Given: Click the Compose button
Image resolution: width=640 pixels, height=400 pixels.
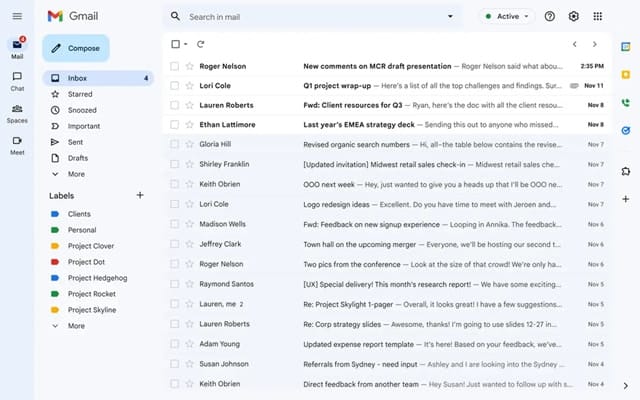Looking at the screenshot, I should coord(76,48).
